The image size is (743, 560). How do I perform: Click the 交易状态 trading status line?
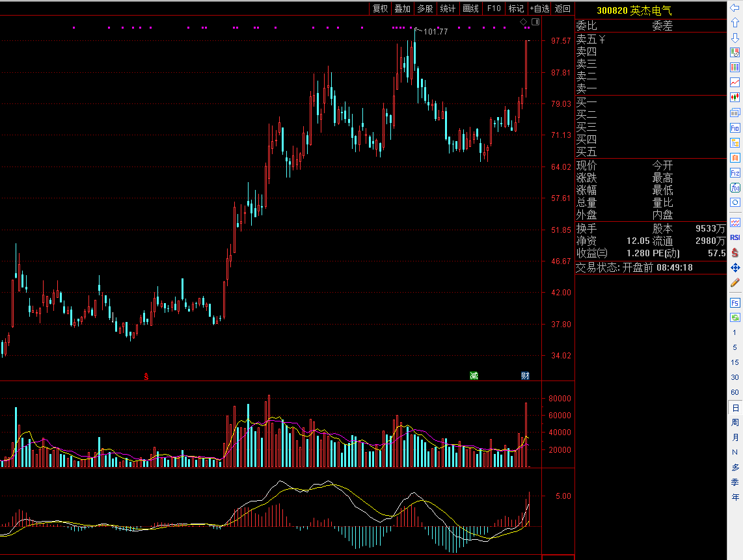pos(634,268)
